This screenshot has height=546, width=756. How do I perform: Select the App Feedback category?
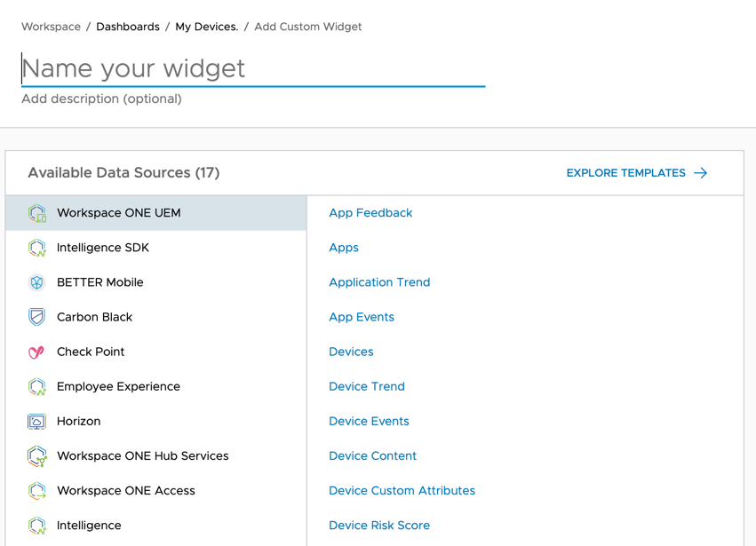(370, 213)
